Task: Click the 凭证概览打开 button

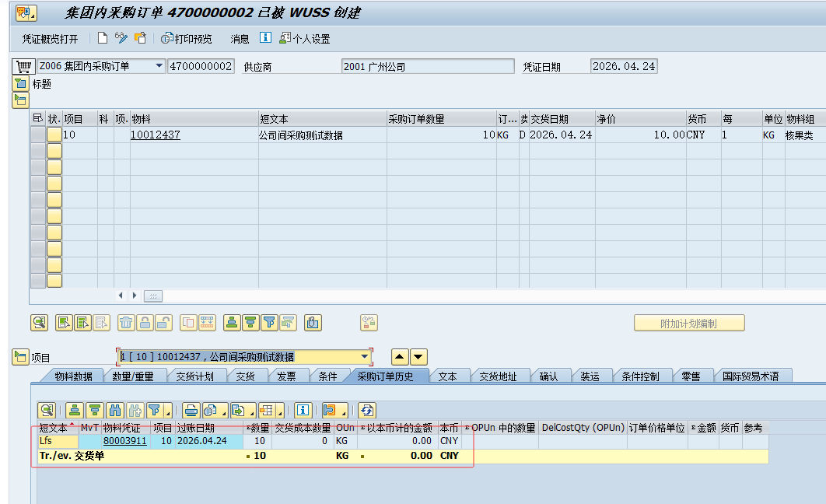Action: click(50, 39)
